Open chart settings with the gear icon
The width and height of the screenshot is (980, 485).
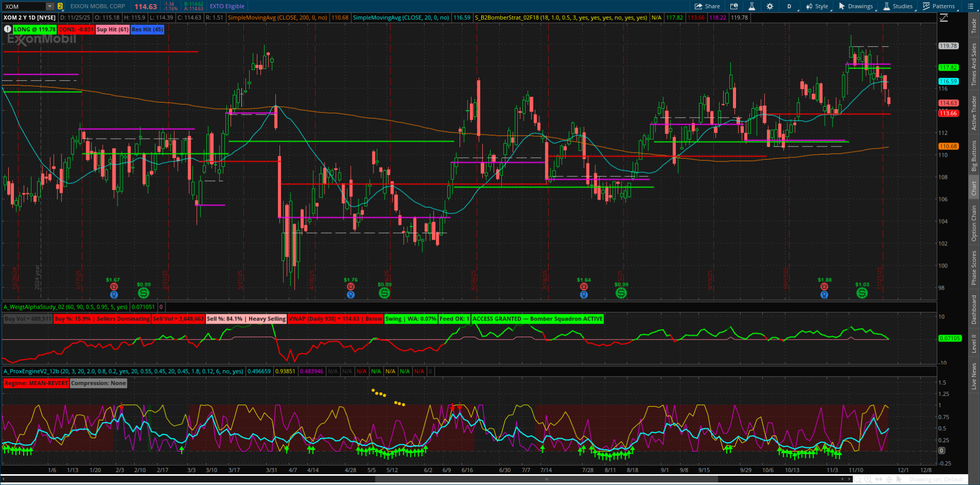(770, 6)
